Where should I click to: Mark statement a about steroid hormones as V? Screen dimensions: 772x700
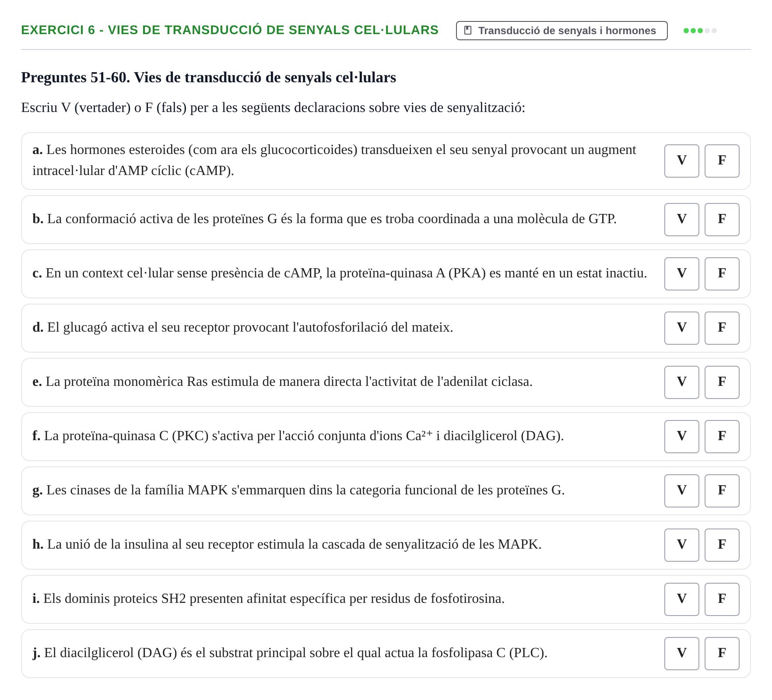[681, 161]
